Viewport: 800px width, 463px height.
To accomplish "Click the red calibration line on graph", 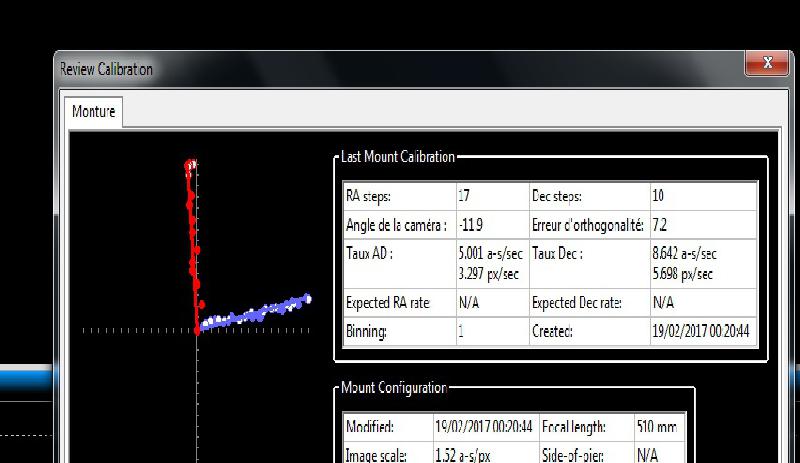I will [x=193, y=250].
